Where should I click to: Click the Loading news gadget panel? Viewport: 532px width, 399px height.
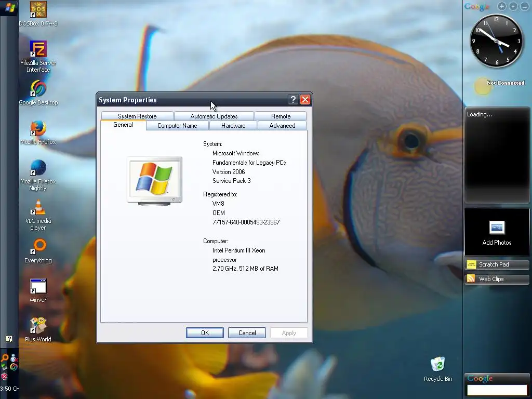coord(497,155)
